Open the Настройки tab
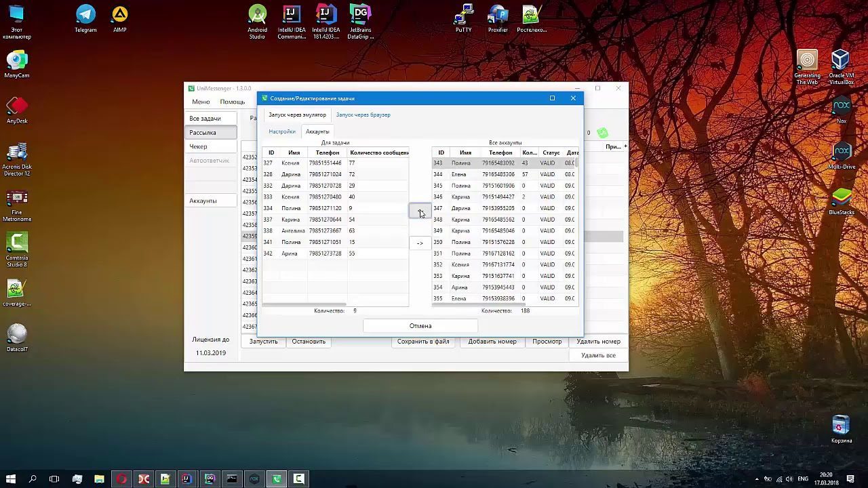The width and height of the screenshot is (868, 488). coord(282,131)
